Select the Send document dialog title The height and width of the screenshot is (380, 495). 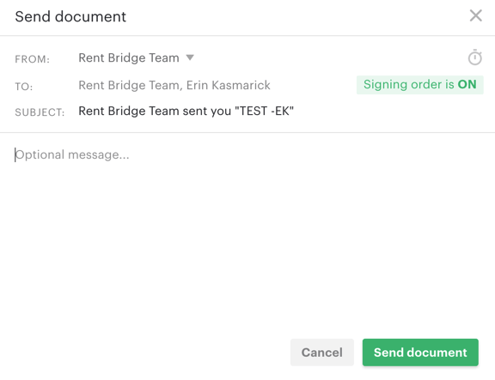click(x=70, y=17)
